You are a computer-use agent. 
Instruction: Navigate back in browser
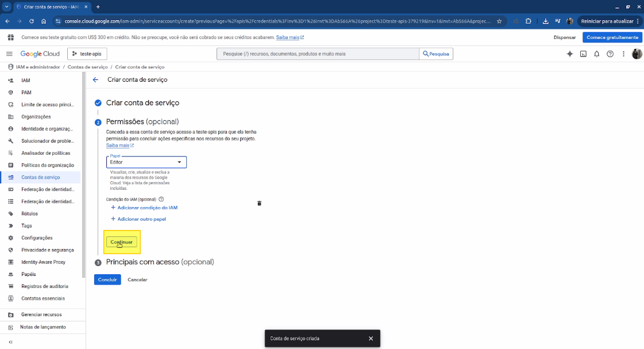(7, 21)
